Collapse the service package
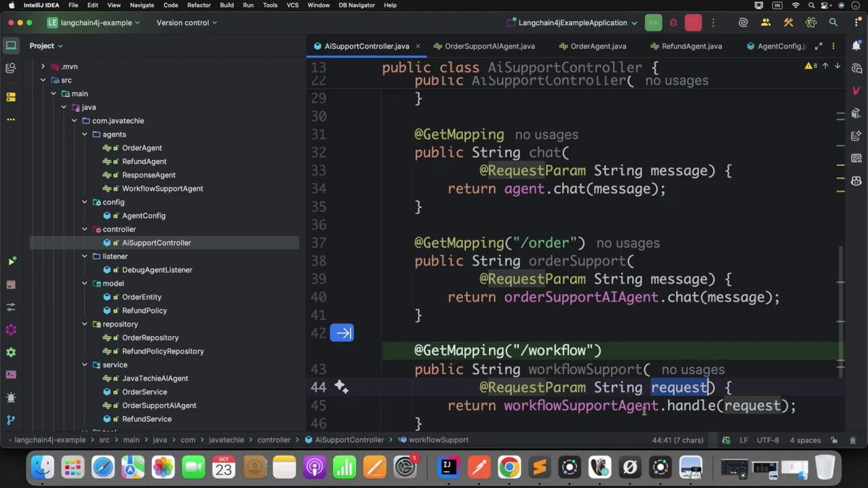Screen dimensions: 868x488 click(85, 365)
